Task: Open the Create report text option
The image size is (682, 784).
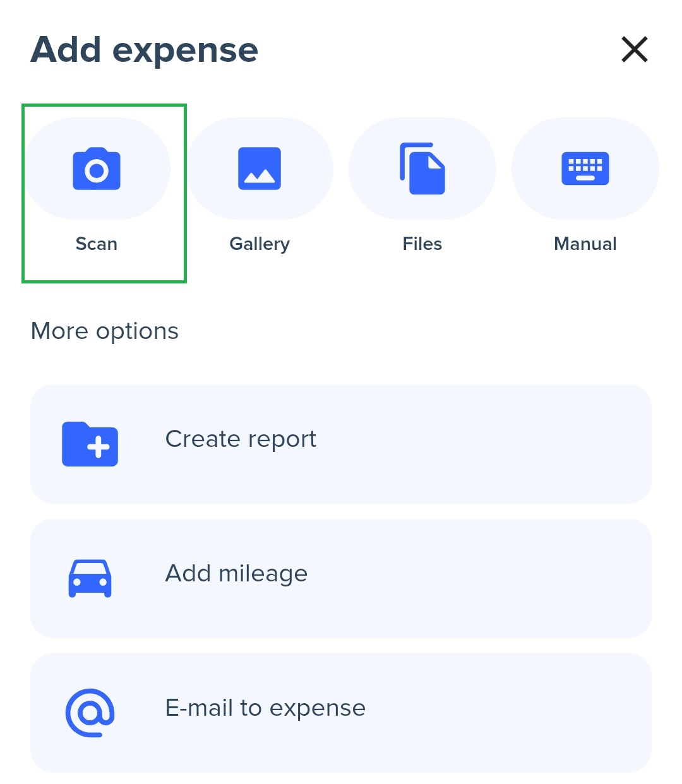Action: (241, 439)
